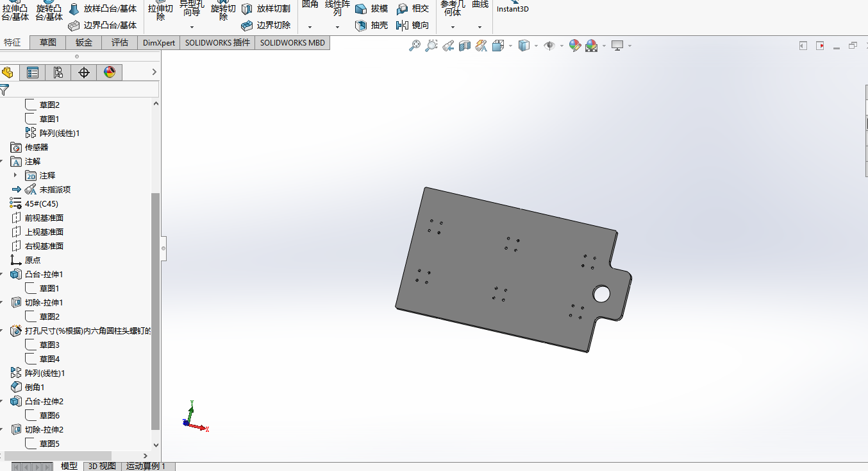Open the FeatureManager design tree tab icon
Image resolution: width=868 pixels, height=471 pixels.
8,73
